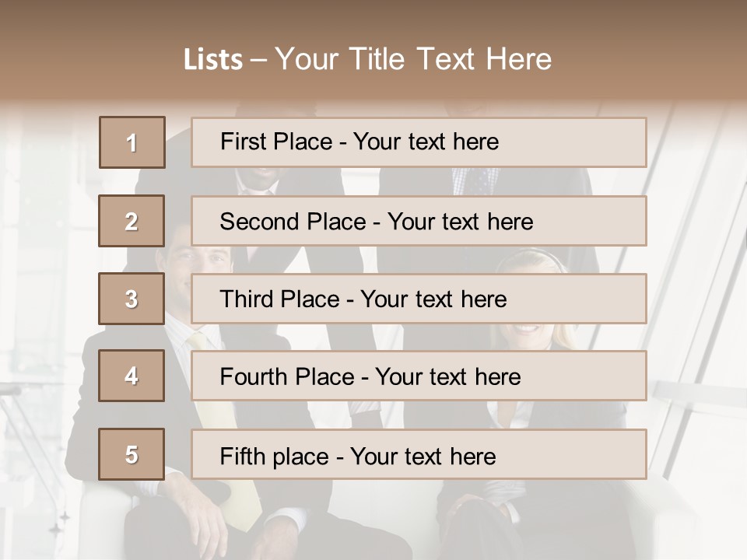747x560 pixels.
Task: Click the Second Place text bar
Action: [419, 221]
